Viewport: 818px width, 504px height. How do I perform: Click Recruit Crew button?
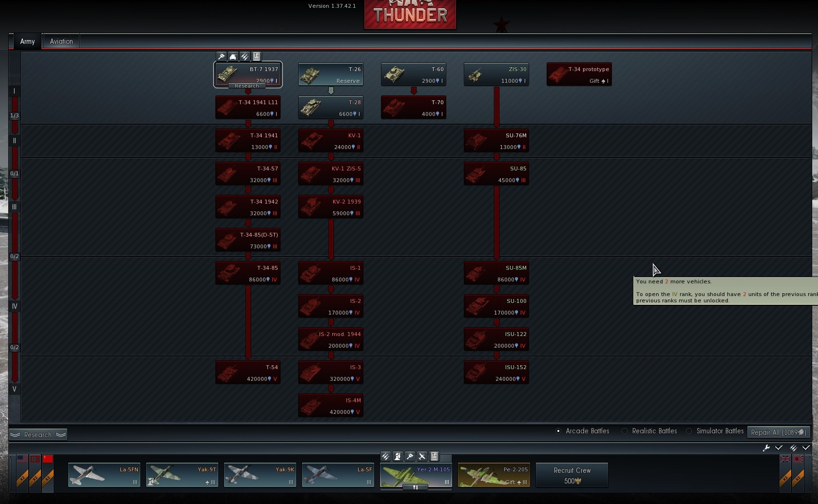click(572, 475)
